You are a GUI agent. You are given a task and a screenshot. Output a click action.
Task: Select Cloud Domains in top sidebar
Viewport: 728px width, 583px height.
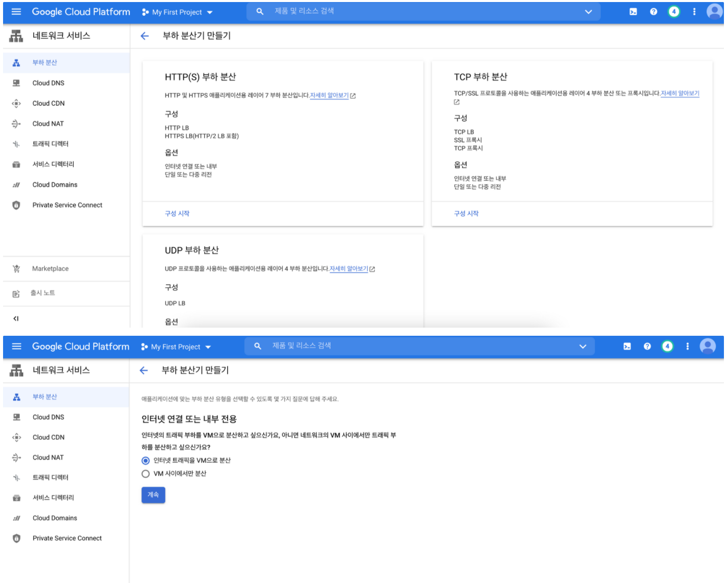click(x=66, y=185)
